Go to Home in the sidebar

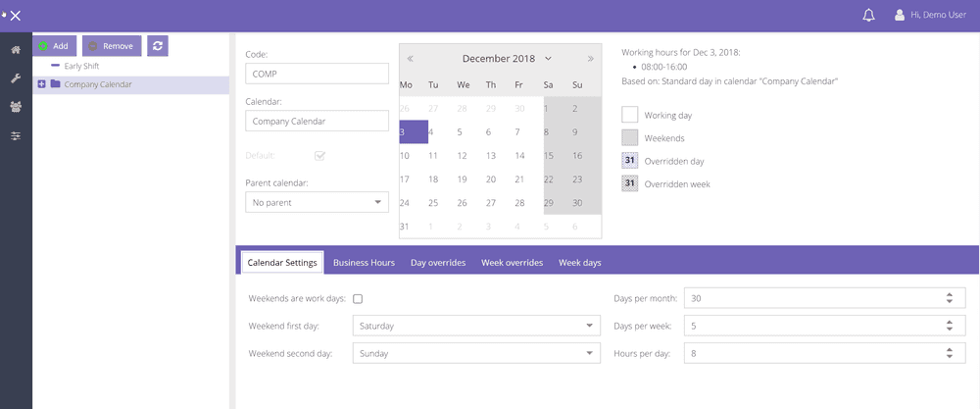coord(16,50)
